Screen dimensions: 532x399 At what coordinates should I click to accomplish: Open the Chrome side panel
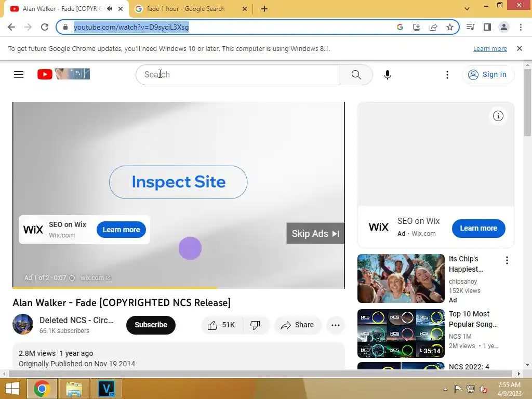[x=487, y=27]
